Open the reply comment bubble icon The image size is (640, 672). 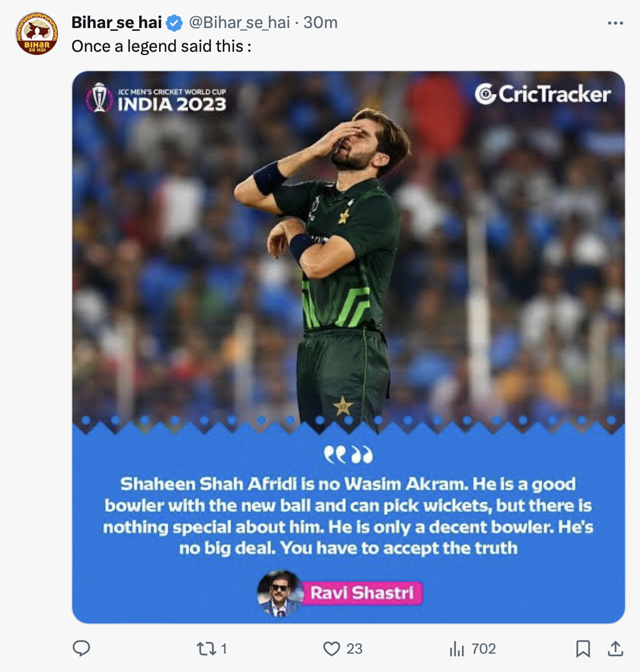tap(81, 648)
